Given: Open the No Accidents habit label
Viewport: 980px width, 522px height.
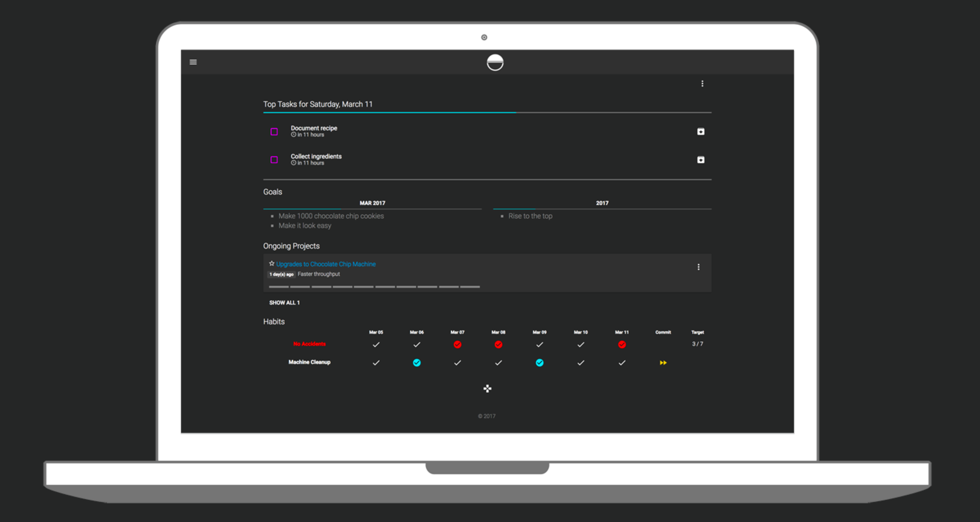Looking at the screenshot, I should (309, 344).
